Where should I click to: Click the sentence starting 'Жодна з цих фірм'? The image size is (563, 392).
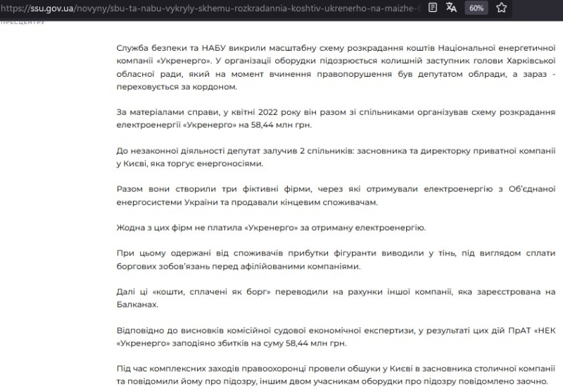coord(271,228)
